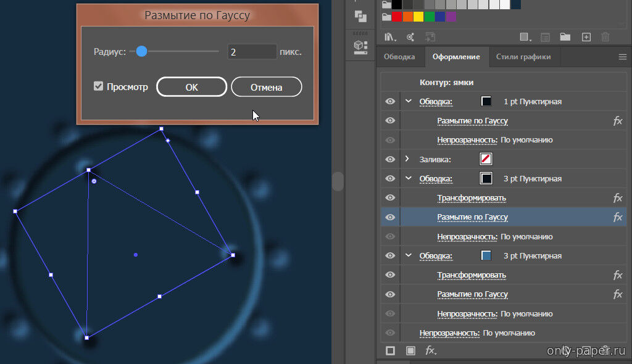632x364 pixels.
Task: Open the Appearance panel hamburger menu
Action: click(622, 57)
